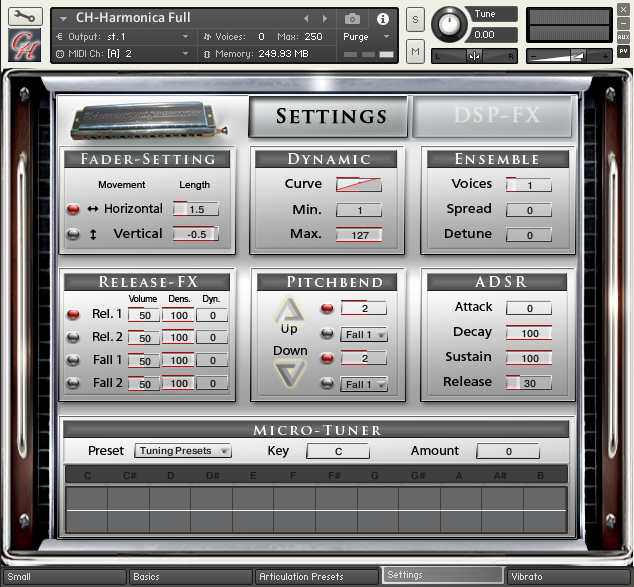Select pitchbend Down Fall 1 mode LED

click(327, 383)
